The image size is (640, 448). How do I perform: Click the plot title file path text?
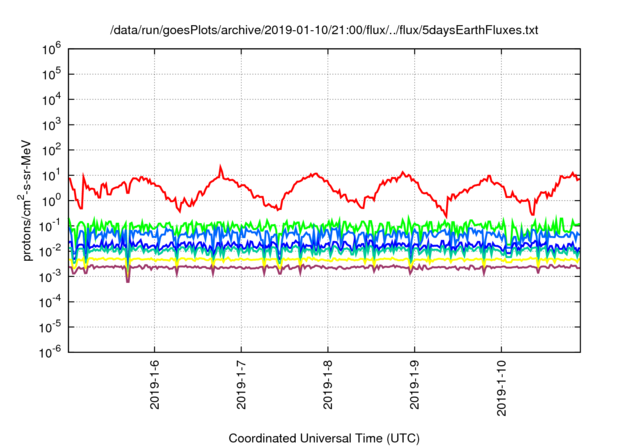324,30
